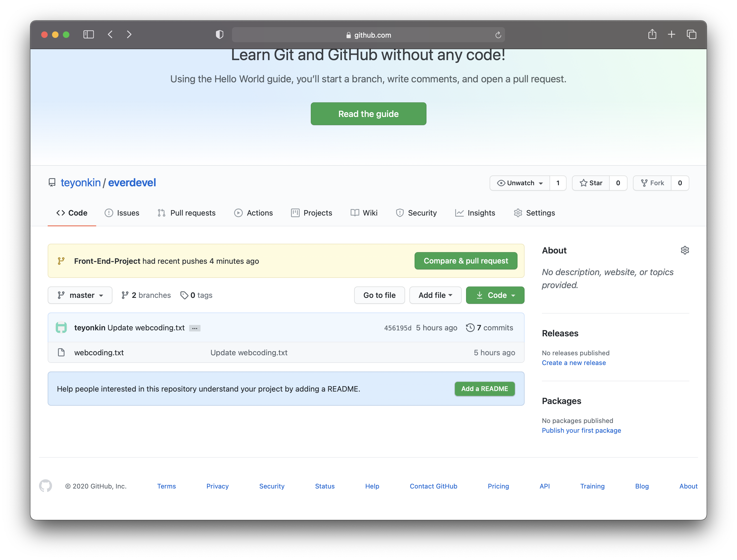Screen dimensions: 737x560
Task: Open the teyonkin user link
Action: coord(80,182)
